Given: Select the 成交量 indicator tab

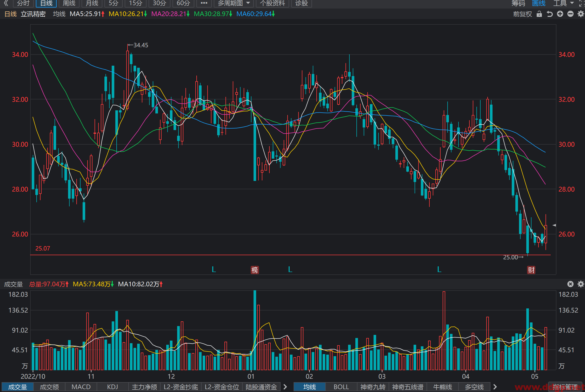Looking at the screenshot, I should tap(17, 387).
